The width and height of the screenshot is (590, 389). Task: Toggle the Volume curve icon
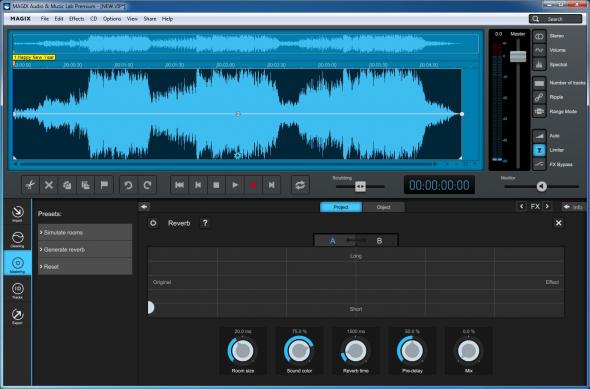539,50
